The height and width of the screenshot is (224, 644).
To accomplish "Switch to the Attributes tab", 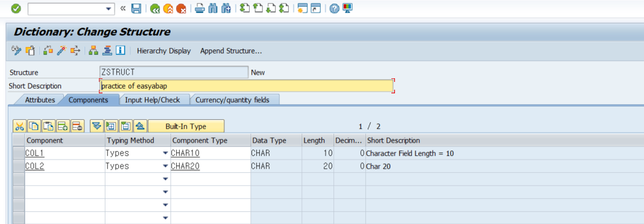I will click(x=40, y=100).
